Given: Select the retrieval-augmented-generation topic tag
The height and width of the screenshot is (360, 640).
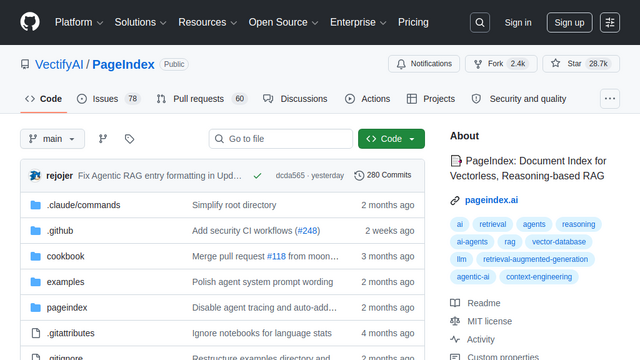Looking at the screenshot, I should point(536,259).
